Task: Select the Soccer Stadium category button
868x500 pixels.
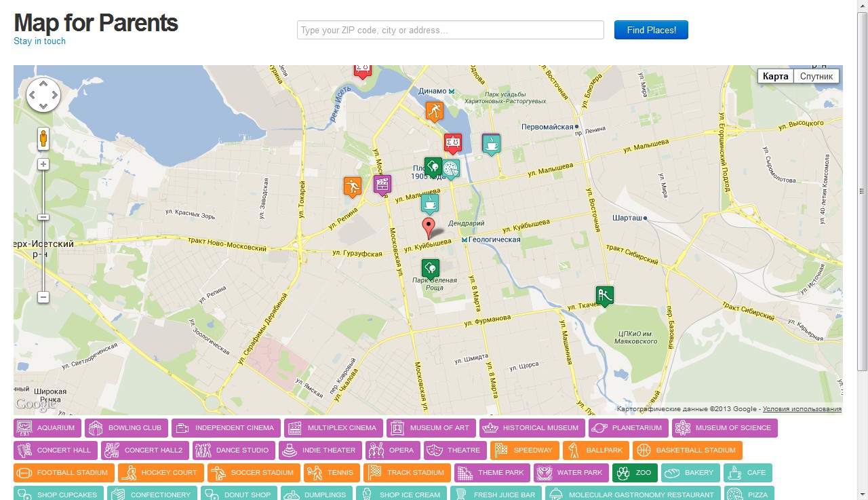Action: click(254, 473)
